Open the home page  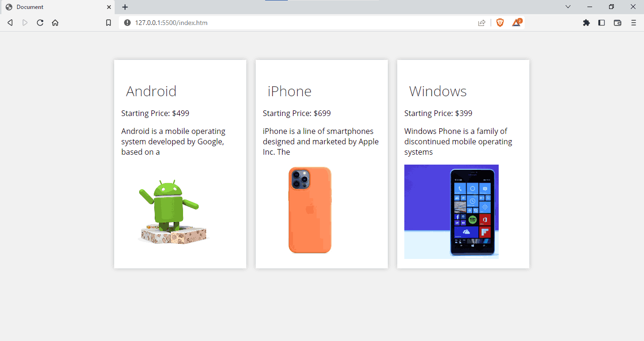click(55, 22)
